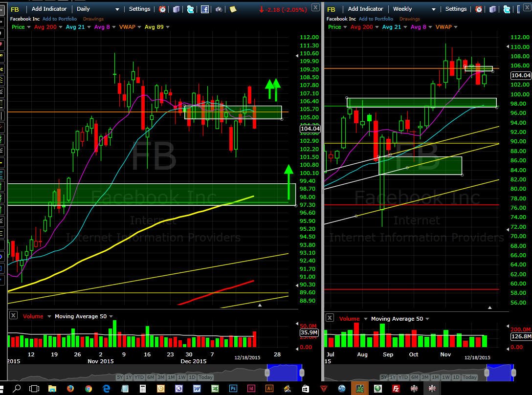Expand Volume options in weekly chart

point(365,319)
